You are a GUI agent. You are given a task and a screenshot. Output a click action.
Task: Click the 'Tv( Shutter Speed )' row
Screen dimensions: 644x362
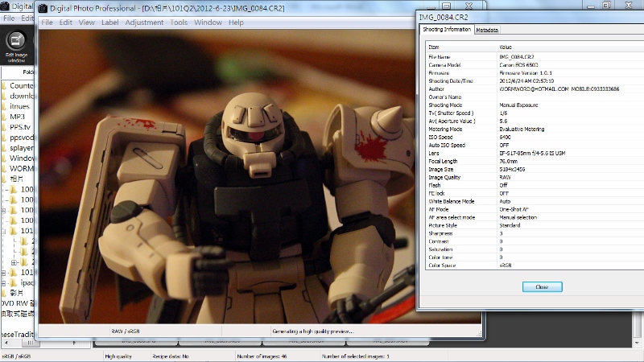pos(535,113)
